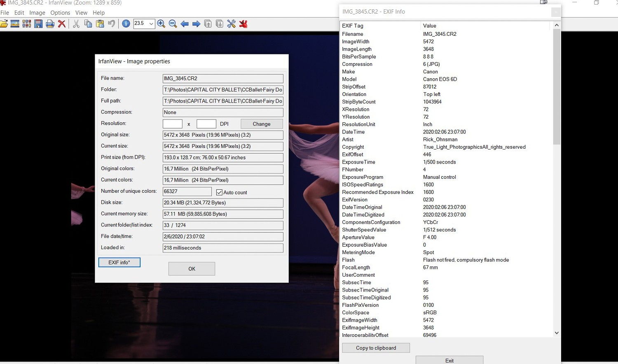Open settings wrench and screwdriver icon
618x364 pixels.
coord(231,24)
